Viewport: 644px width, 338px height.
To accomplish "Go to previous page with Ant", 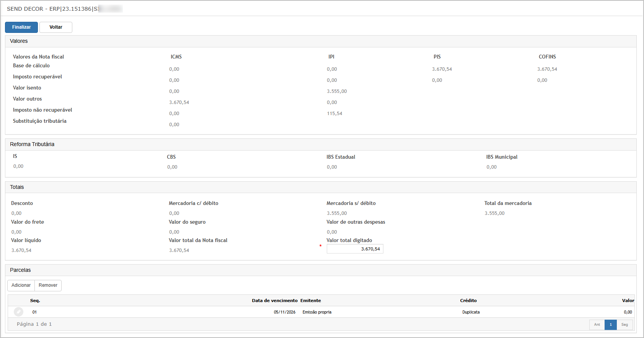I will (x=597, y=325).
